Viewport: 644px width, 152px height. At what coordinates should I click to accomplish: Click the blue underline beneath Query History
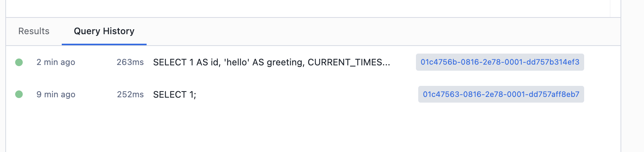point(104,44)
